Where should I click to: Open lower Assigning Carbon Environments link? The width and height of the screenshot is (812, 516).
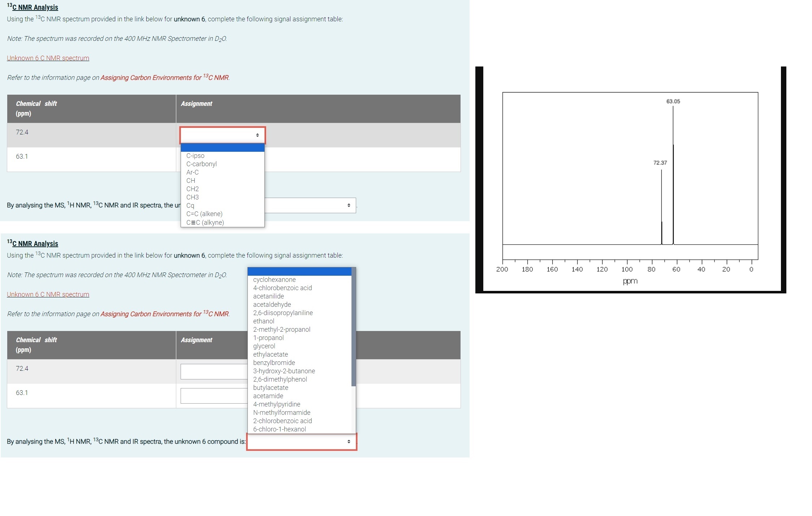click(165, 314)
